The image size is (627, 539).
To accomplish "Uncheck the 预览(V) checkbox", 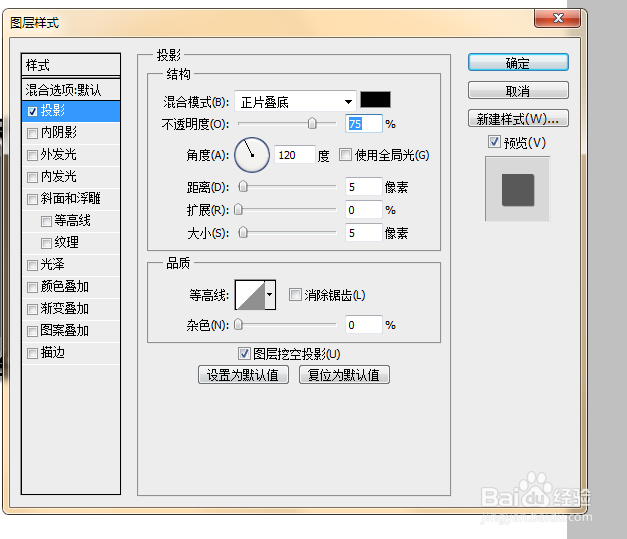I will click(x=494, y=142).
